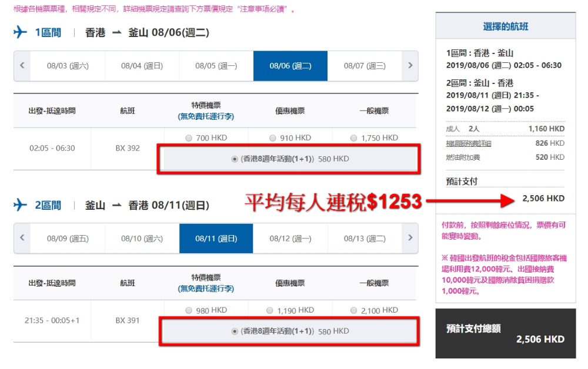Screen dimensions: 588x369
Task: Switch outbound date to 08/05 (週一)
Action: click(216, 66)
